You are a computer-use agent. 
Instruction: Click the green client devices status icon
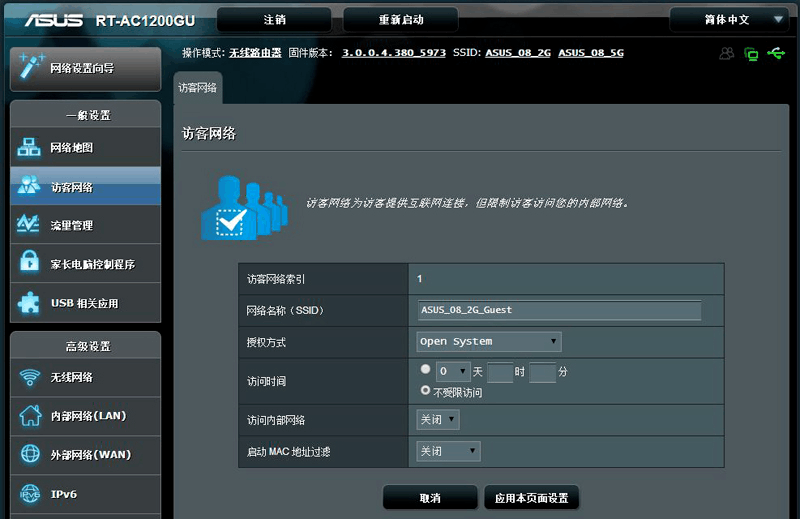tap(751, 54)
